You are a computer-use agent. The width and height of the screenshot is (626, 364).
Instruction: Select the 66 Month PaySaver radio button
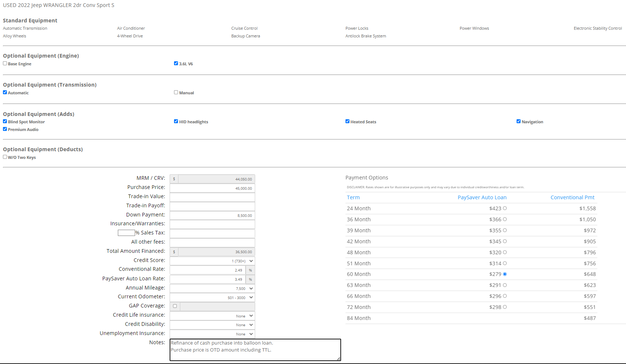(505, 296)
